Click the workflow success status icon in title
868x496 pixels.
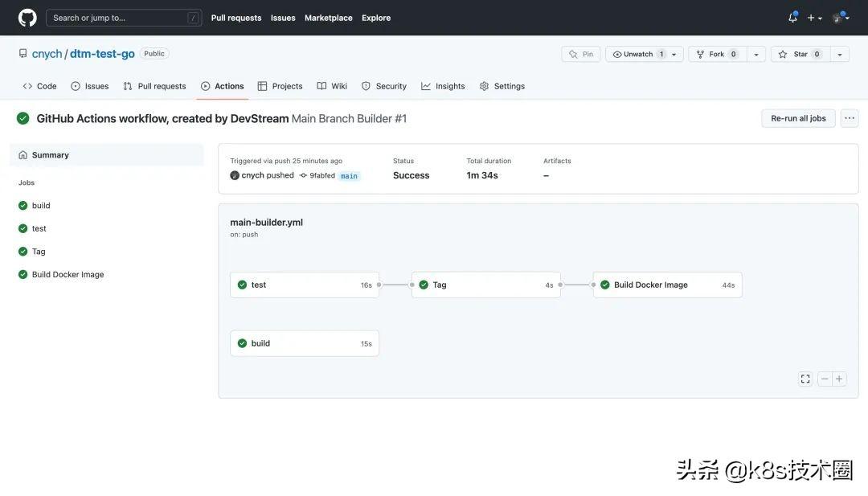click(23, 118)
